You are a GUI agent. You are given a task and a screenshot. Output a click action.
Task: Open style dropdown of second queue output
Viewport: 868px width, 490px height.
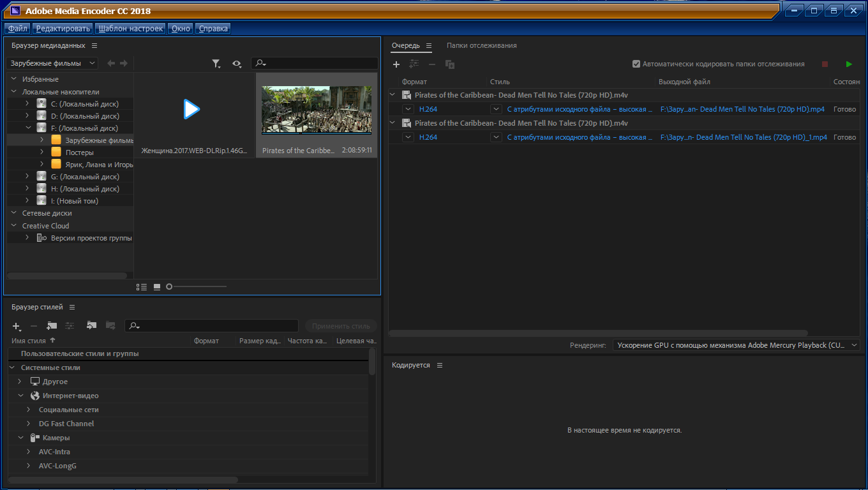point(496,137)
